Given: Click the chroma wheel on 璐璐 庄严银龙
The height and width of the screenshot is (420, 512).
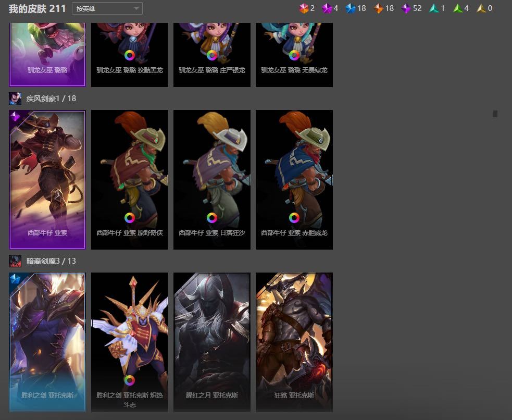Looking at the screenshot, I should 212,55.
